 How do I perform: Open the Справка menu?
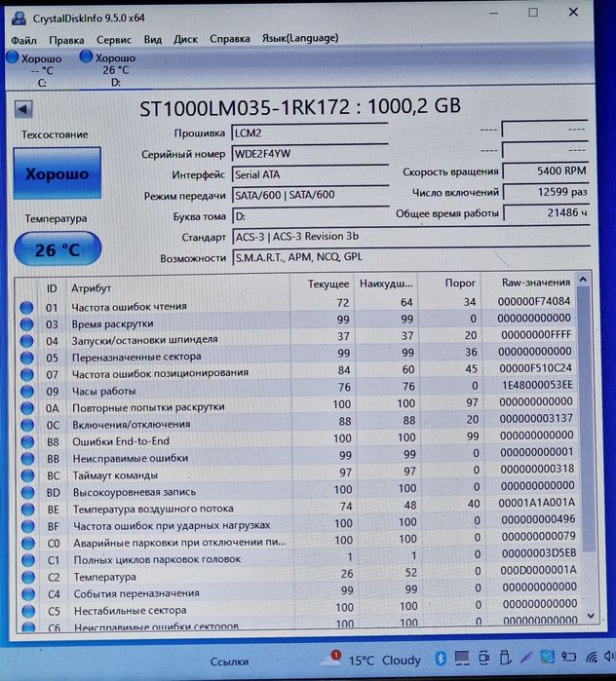230,39
